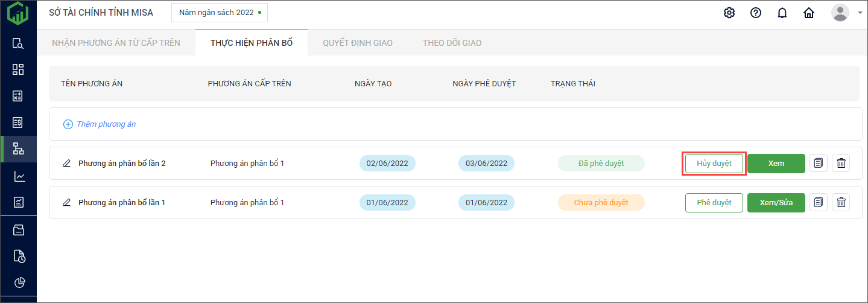The image size is (868, 303).
Task: Expand the user avatar account menu
Action: point(846,12)
